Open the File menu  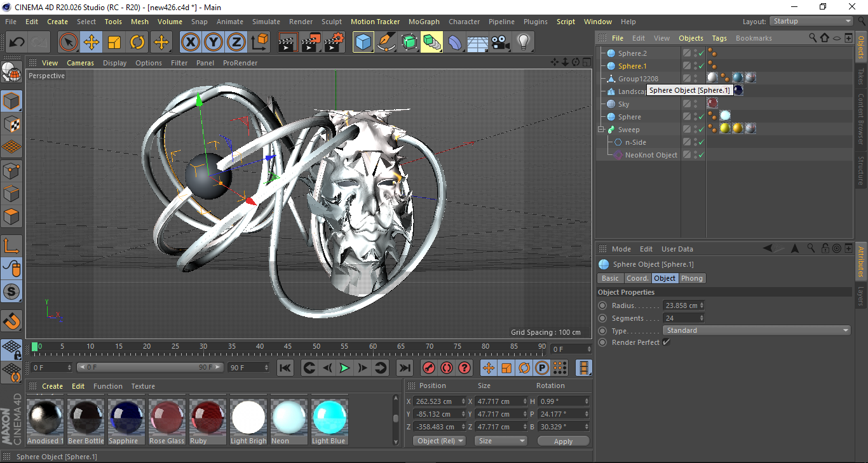coord(11,22)
